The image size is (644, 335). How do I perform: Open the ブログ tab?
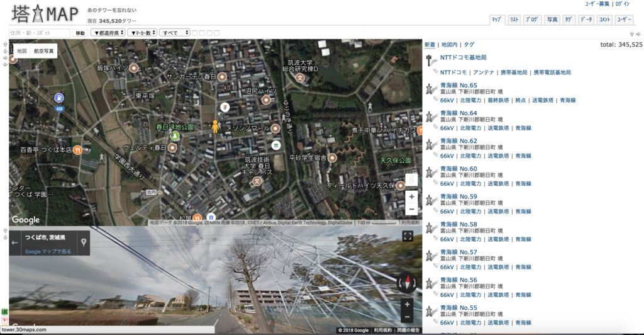532,20
